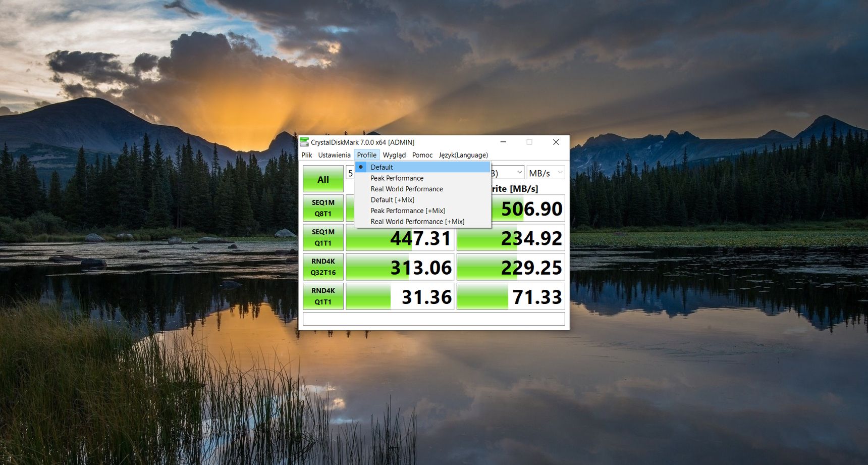Start the RND4K Q1T1 test

pos(323,296)
